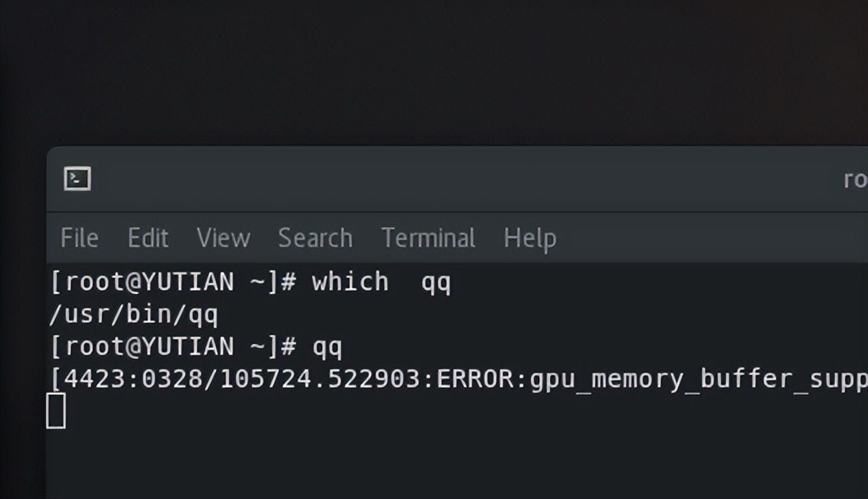This screenshot has width=868, height=499.
Task: Select the path text /usr/bin/qq
Action: tap(134, 313)
